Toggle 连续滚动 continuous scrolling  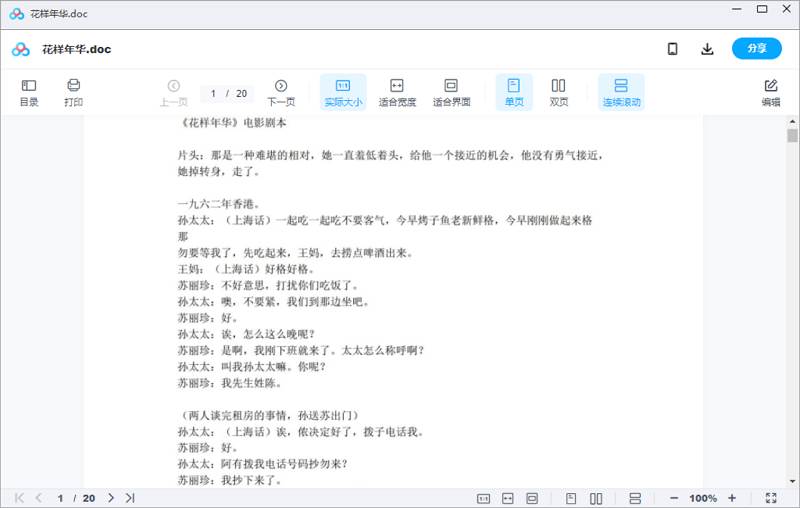(621, 93)
